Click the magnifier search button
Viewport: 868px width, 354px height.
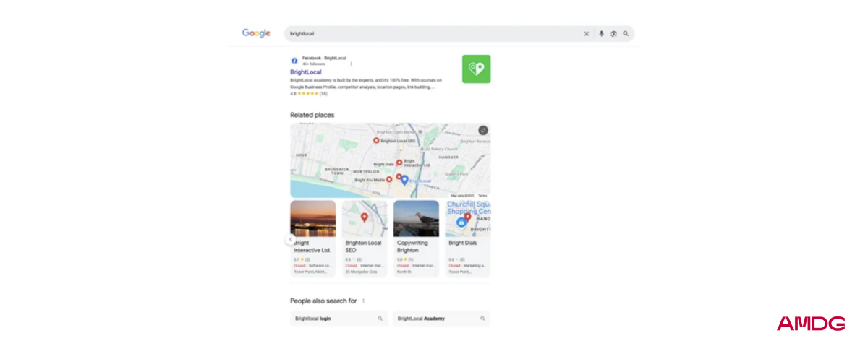[x=626, y=33]
